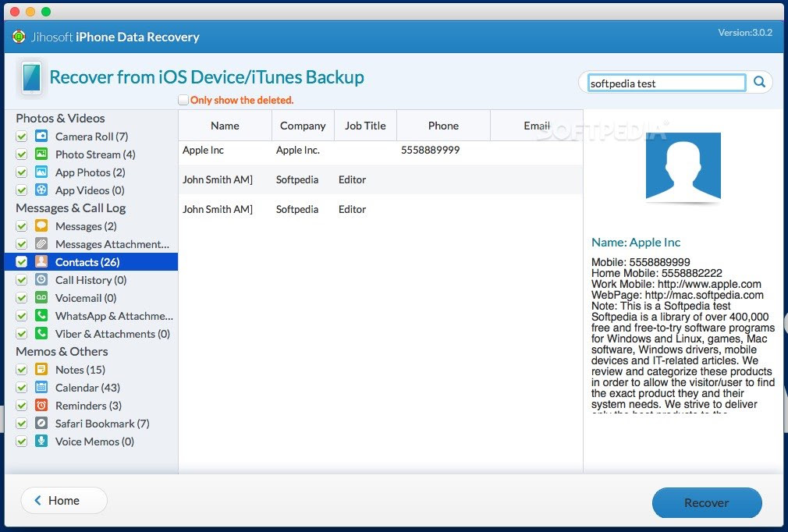Open Safari Bookmark (7) category
This screenshot has width=788, height=532.
coord(102,424)
